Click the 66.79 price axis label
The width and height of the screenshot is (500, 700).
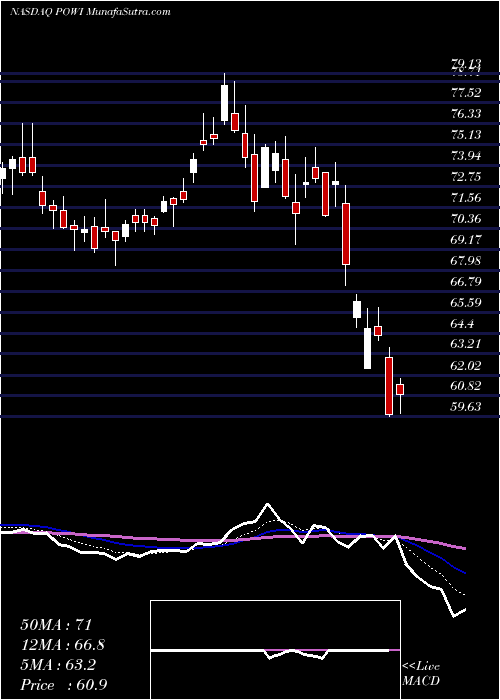tap(466, 282)
